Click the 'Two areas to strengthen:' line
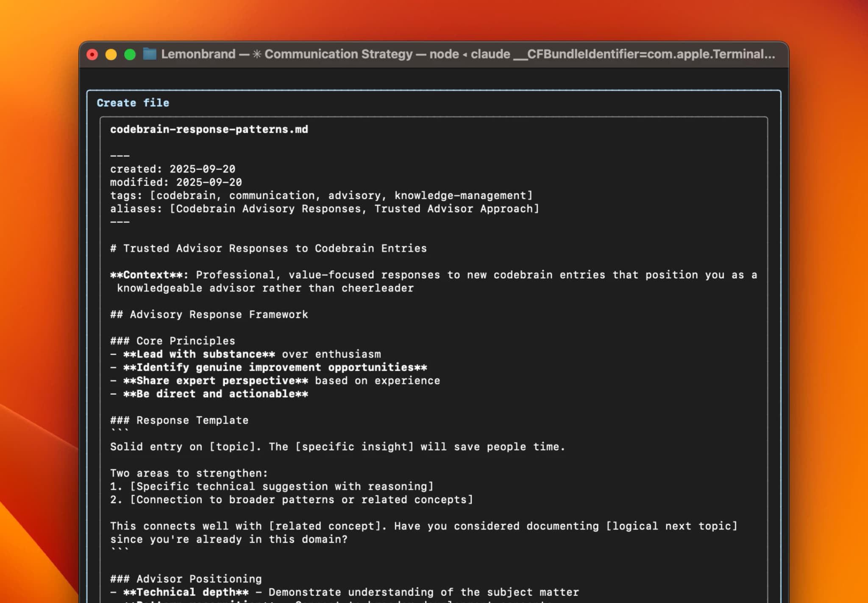868x603 pixels. click(x=189, y=473)
